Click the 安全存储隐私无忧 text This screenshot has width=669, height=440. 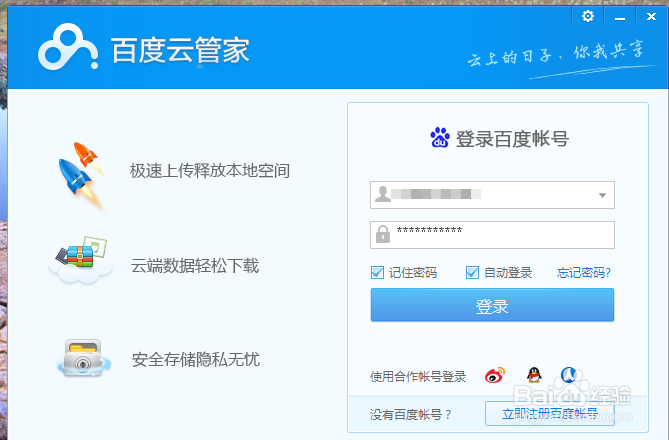click(195, 359)
